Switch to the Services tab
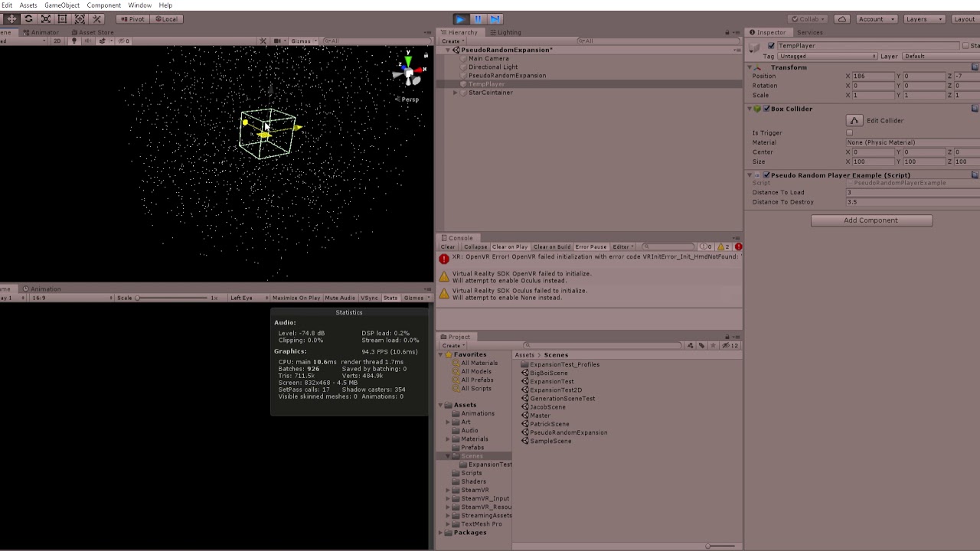 809,32
